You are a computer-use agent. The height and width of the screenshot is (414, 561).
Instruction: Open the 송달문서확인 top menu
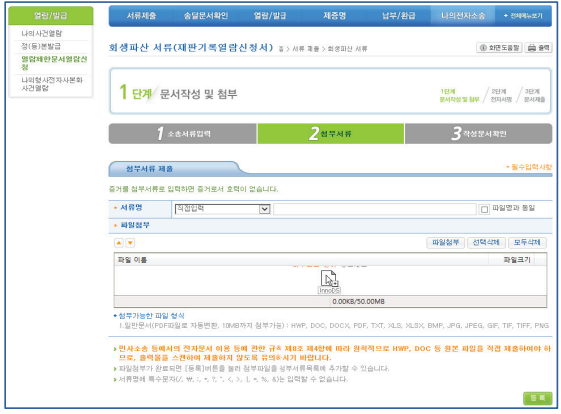206,16
